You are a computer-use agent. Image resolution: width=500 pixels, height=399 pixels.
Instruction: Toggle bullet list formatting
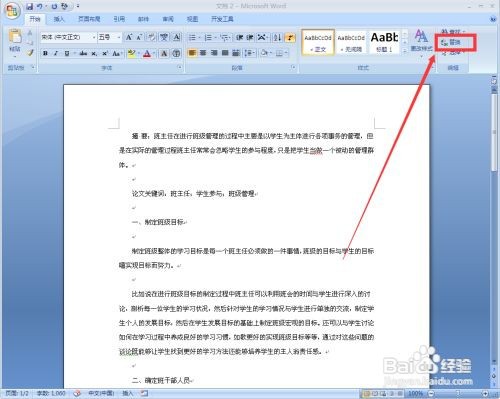click(x=192, y=37)
